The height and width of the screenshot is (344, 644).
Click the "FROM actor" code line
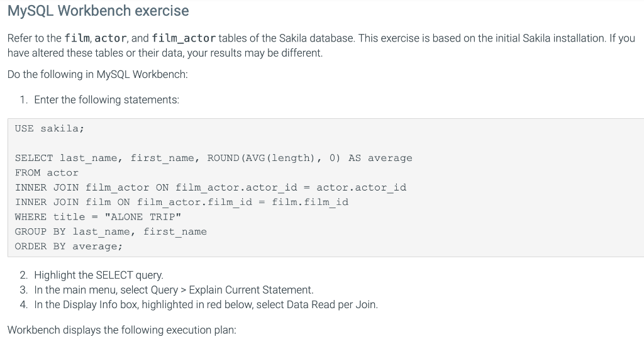point(47,173)
